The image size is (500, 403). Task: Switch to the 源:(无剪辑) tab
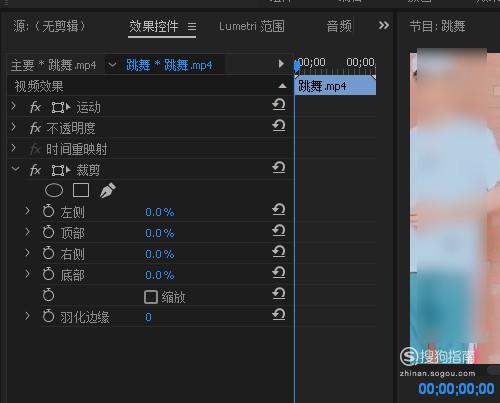click(x=49, y=26)
